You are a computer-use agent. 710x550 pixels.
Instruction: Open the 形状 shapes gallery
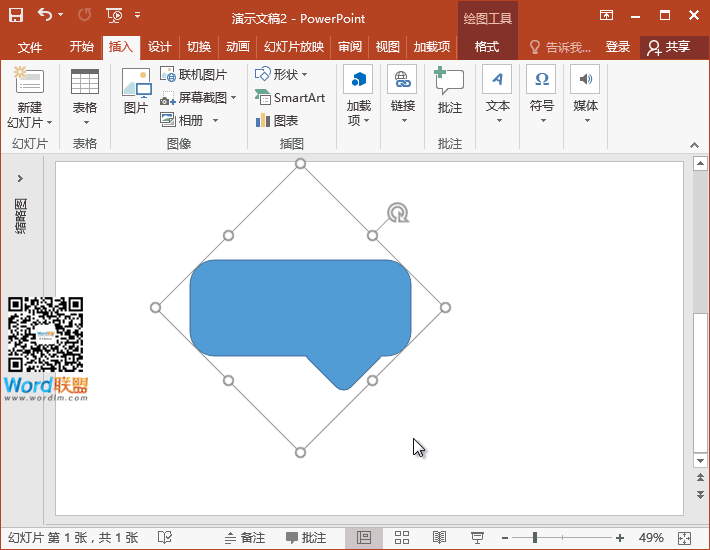[281, 74]
